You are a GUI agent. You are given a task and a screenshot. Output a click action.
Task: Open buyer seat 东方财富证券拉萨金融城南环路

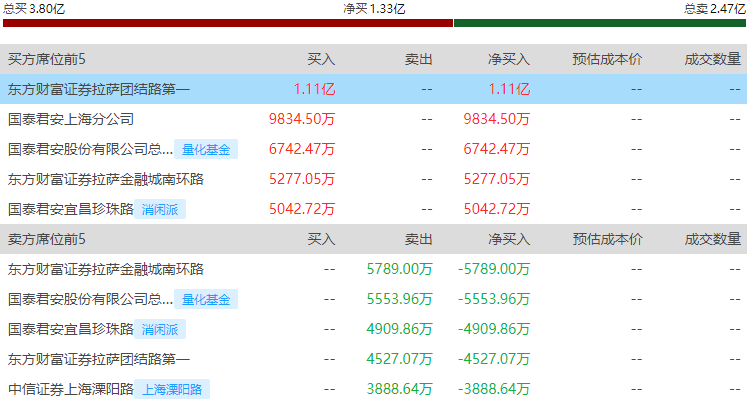click(106, 179)
